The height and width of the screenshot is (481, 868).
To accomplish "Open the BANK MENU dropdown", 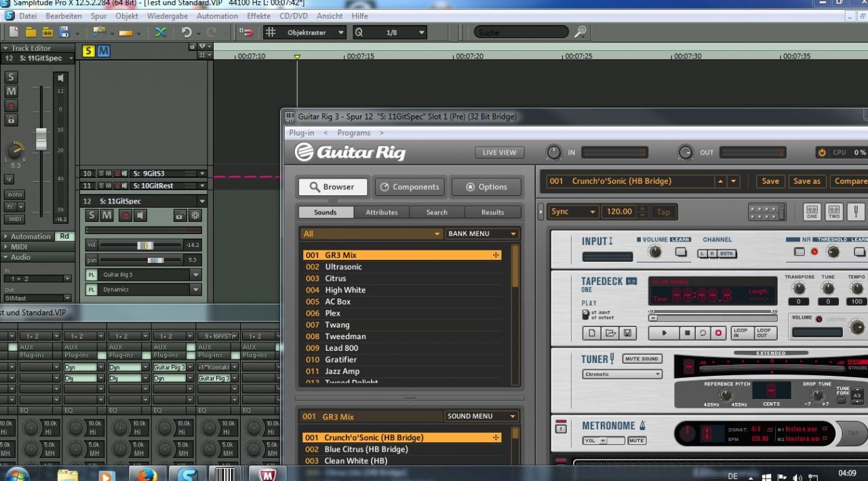I will [482, 233].
